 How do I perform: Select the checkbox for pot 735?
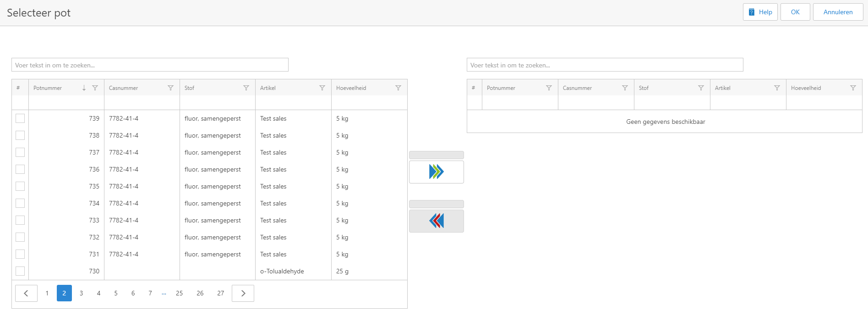[x=20, y=186]
